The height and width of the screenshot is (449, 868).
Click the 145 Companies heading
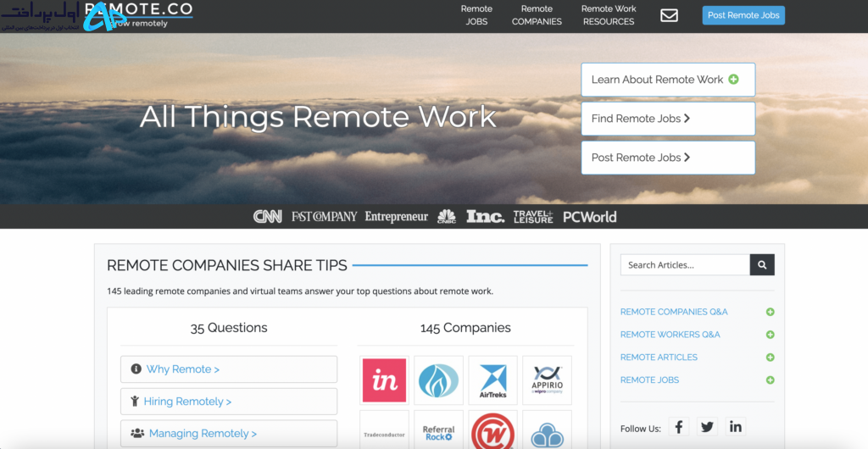(x=465, y=328)
